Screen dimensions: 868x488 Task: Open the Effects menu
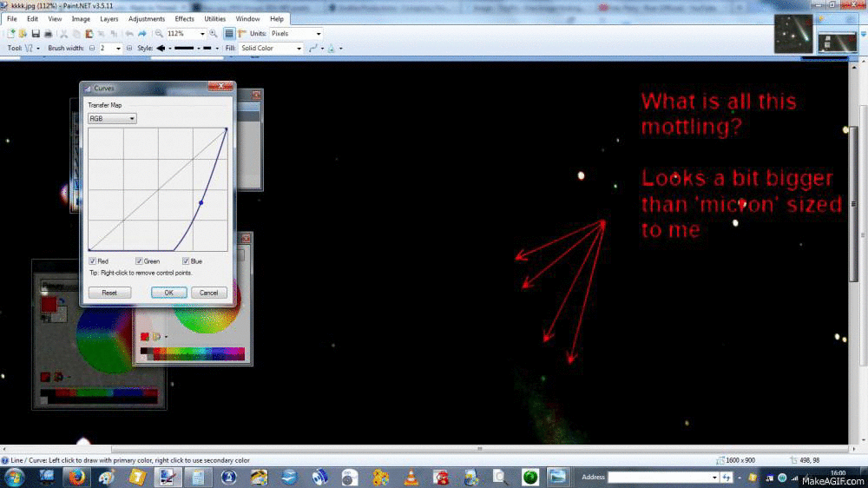pyautogui.click(x=184, y=18)
